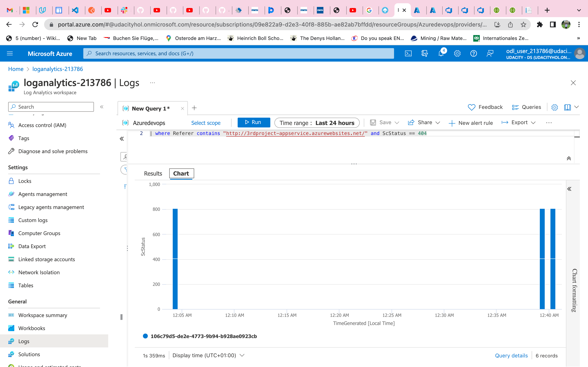The image size is (588, 367).
Task: Switch to the Results tab
Action: [153, 174]
